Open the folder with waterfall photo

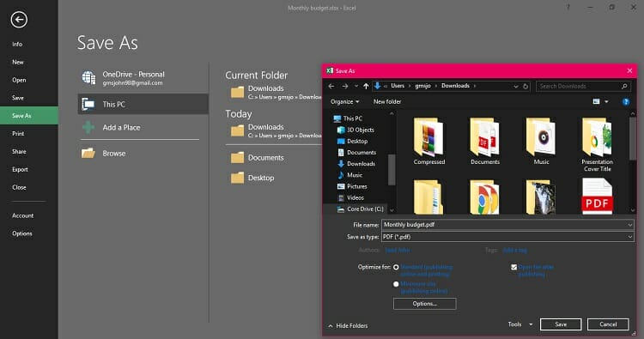point(541,197)
